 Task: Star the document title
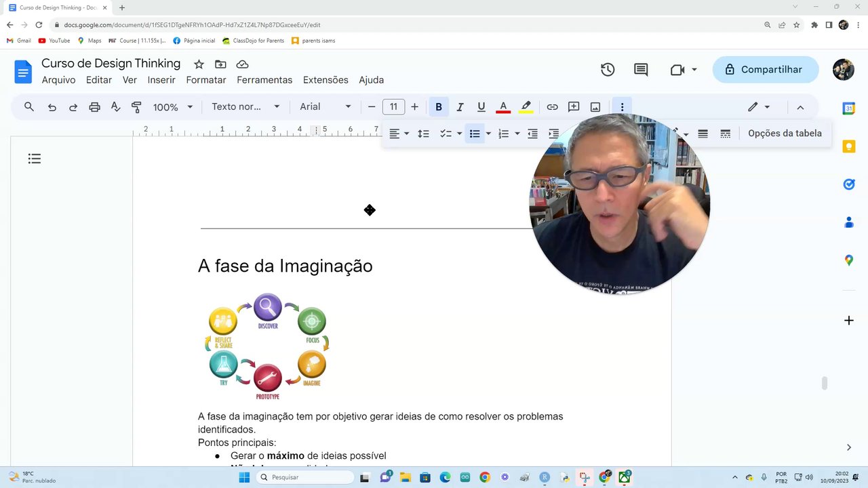tap(199, 64)
